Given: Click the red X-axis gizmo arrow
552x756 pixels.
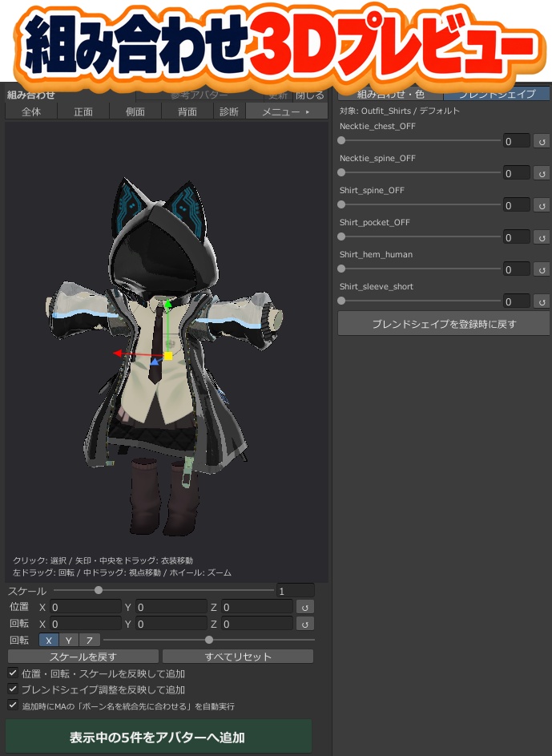Looking at the screenshot, I should point(117,354).
